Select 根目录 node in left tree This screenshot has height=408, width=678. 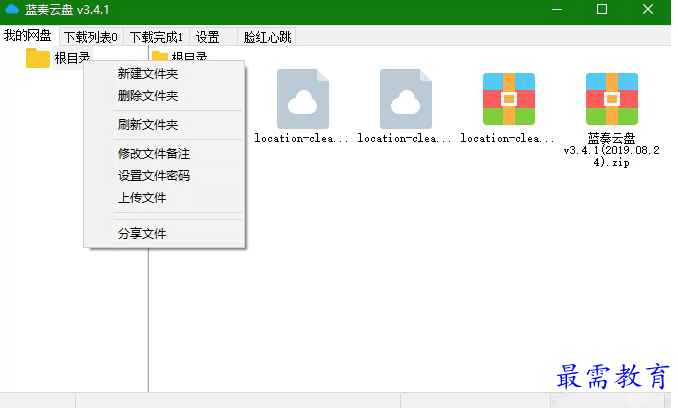(72, 58)
